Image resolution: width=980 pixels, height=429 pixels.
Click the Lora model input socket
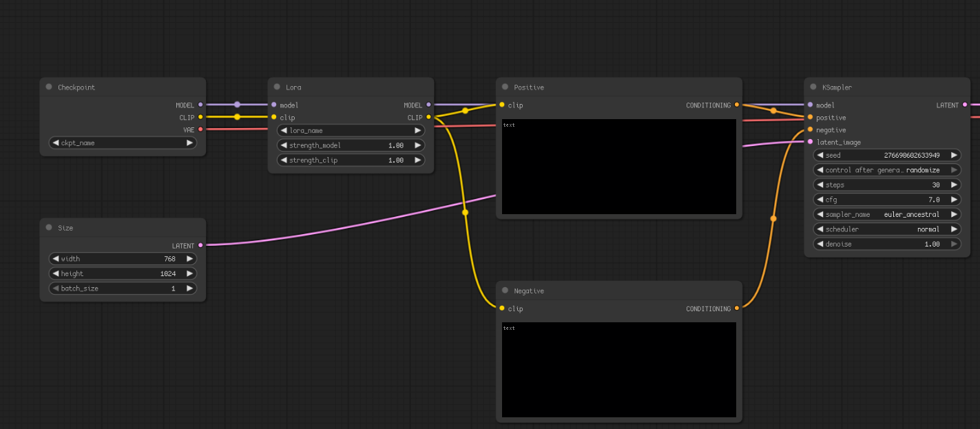point(273,105)
